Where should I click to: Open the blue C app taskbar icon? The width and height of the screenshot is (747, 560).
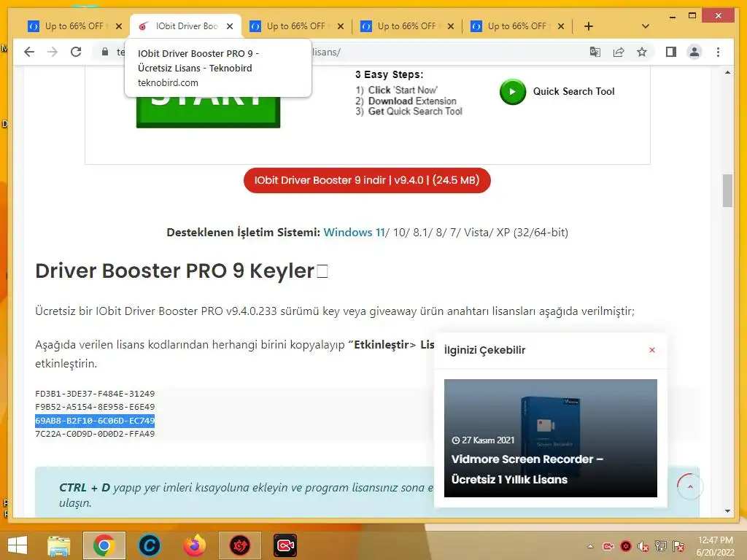coord(149,545)
